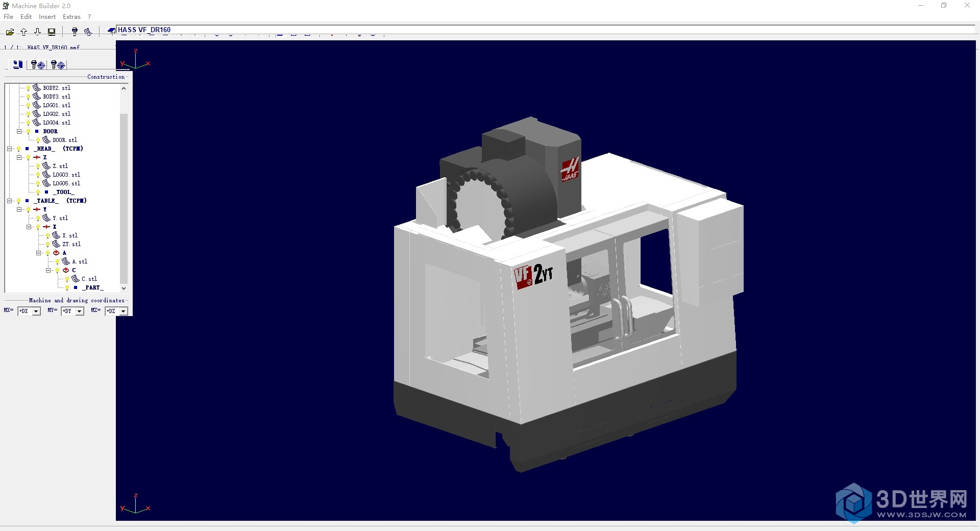Screen dimensions: 980x531
Task: Select the C.stl mesh icon
Action: pyautogui.click(x=76, y=279)
